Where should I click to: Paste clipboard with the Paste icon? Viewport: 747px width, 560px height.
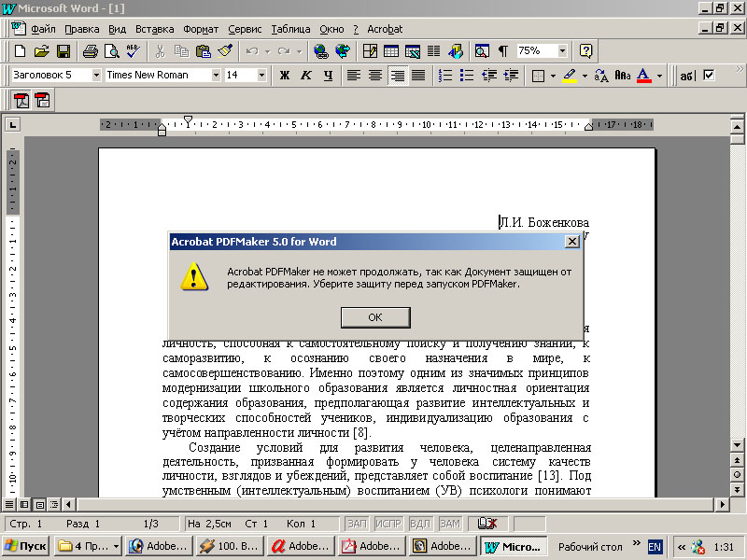(204, 51)
